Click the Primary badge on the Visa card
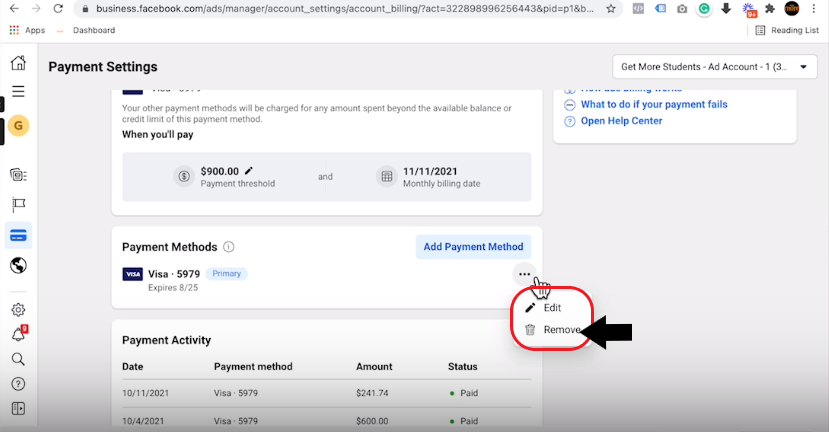The width and height of the screenshot is (829, 432). [x=226, y=273]
